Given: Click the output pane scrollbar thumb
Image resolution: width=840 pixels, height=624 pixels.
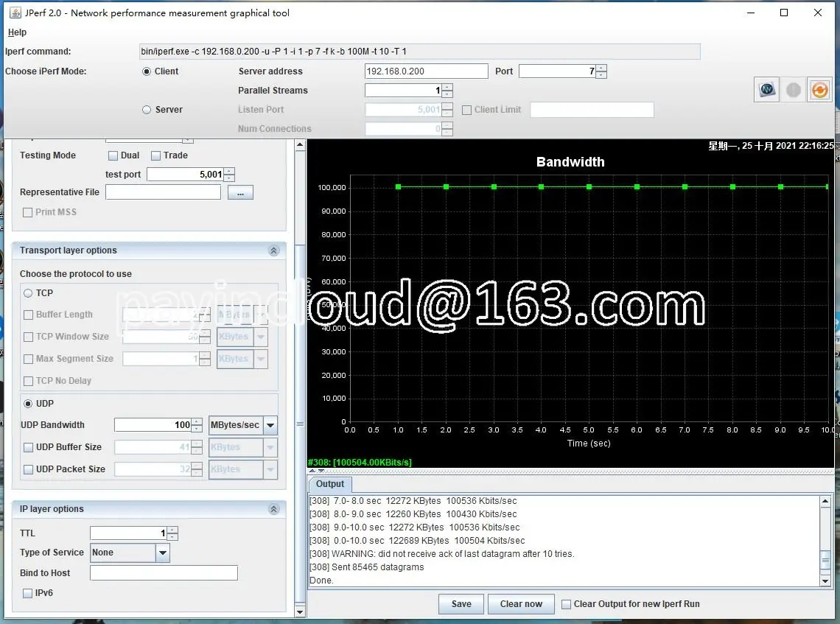Looking at the screenshot, I should point(825,561).
